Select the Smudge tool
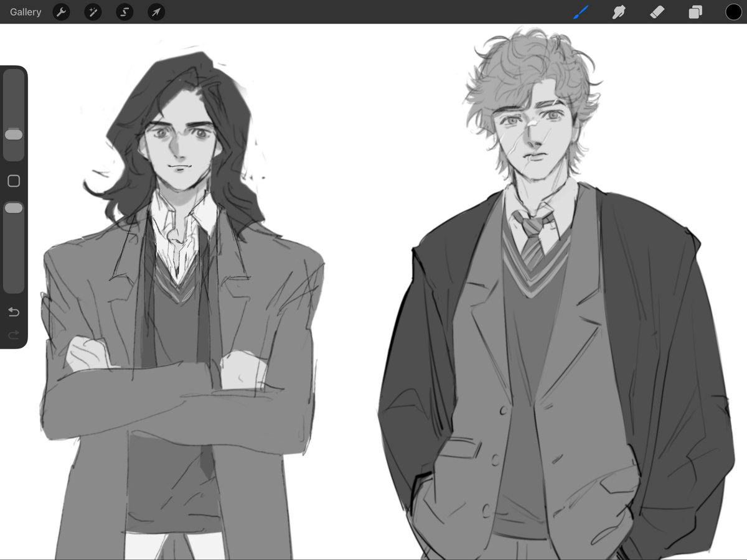 pos(619,12)
